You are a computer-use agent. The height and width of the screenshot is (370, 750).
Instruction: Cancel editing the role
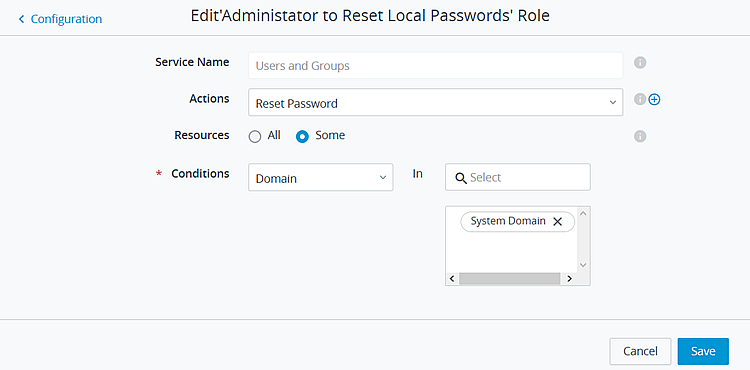[640, 351]
